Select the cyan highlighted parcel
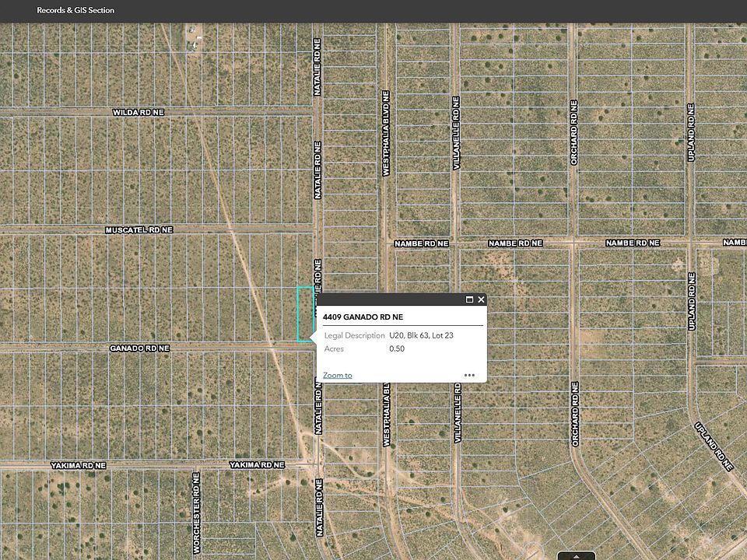Image resolution: width=747 pixels, height=560 pixels. point(305,314)
